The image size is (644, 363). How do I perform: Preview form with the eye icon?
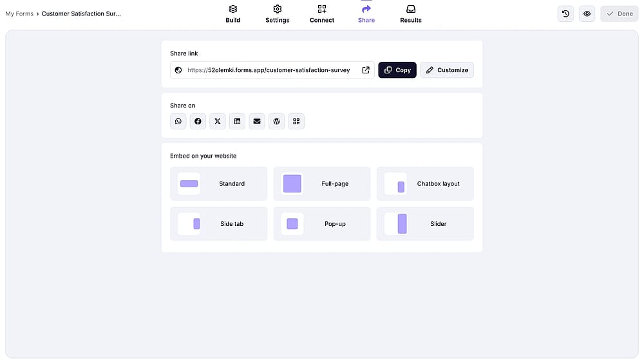click(587, 14)
